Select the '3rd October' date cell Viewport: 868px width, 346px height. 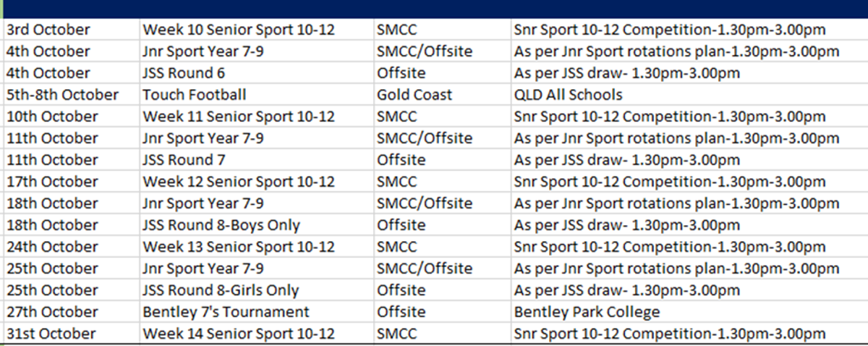(48, 30)
